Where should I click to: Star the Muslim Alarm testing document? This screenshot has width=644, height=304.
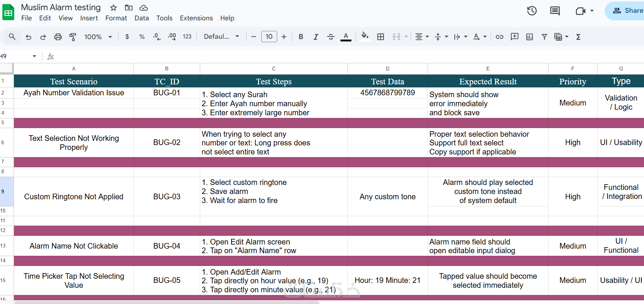coord(113,8)
